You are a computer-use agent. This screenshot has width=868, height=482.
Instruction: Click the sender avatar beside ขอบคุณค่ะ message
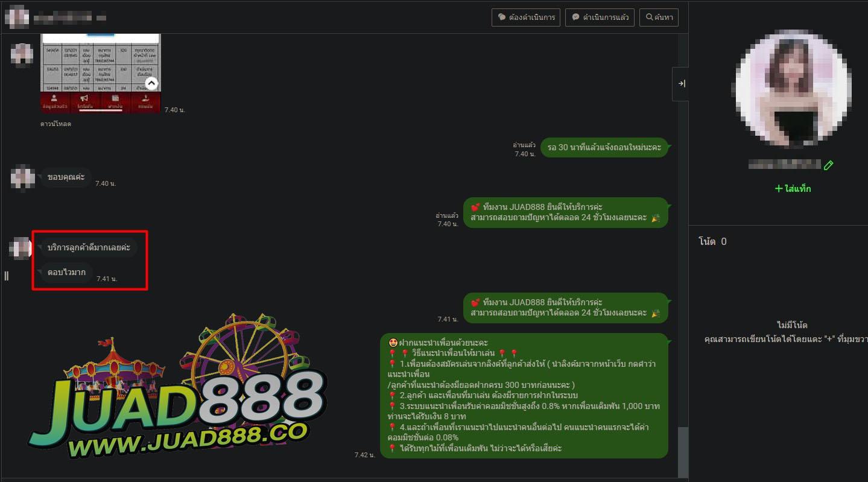coord(22,178)
